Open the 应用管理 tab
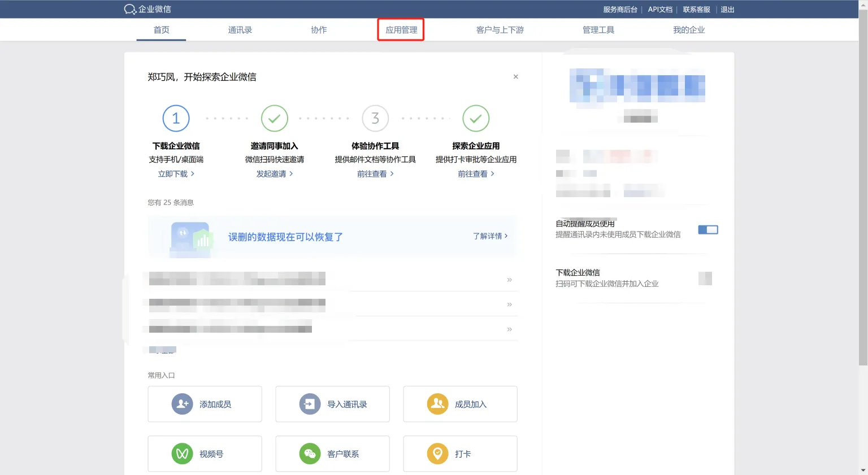The width and height of the screenshot is (868, 475). pos(401,30)
